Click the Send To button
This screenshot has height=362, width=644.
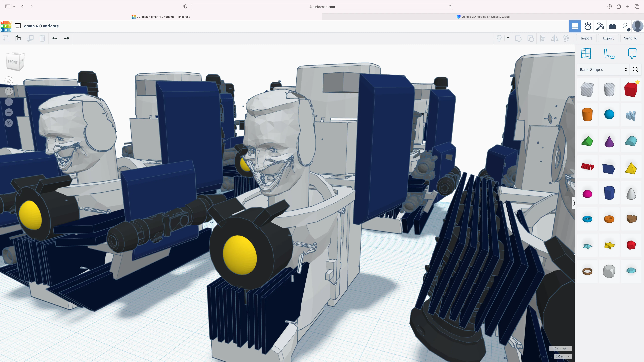(631, 38)
